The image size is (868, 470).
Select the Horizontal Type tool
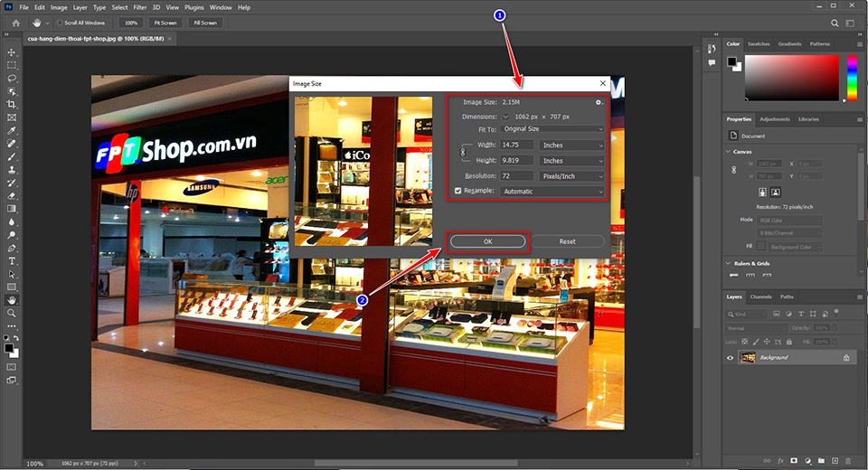(12, 260)
